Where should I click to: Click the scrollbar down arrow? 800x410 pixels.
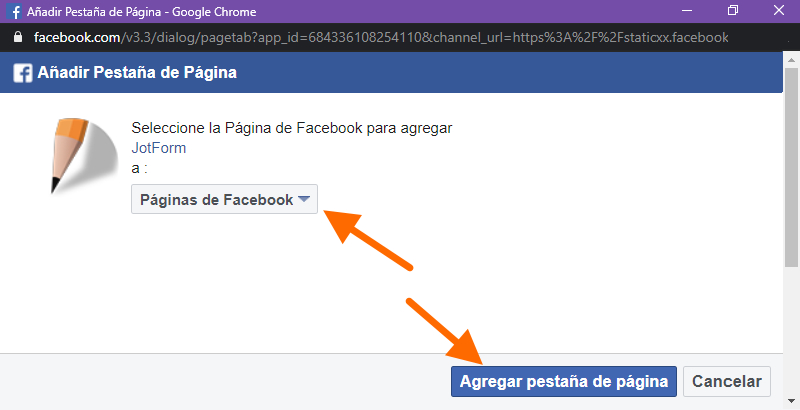click(791, 401)
